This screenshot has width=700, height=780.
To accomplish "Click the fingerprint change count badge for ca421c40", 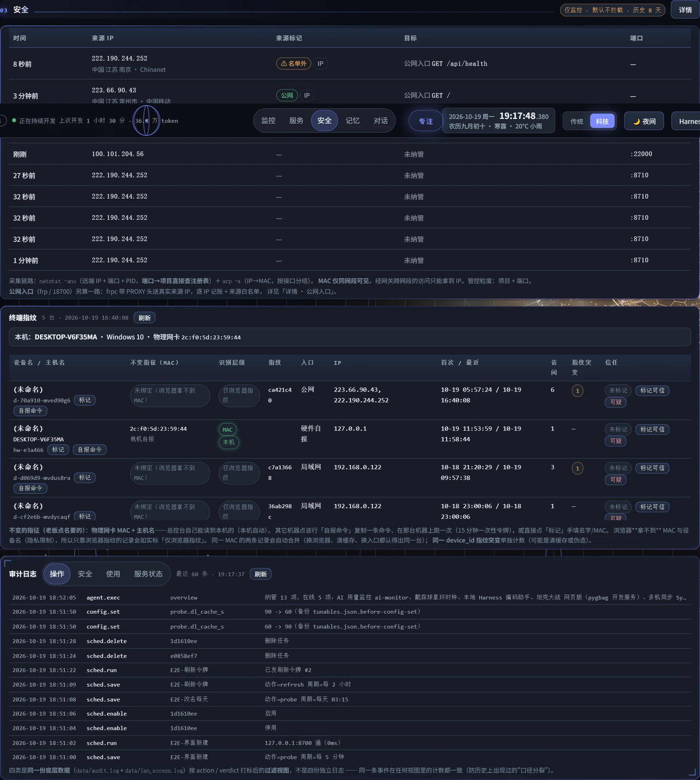I will 577,391.
